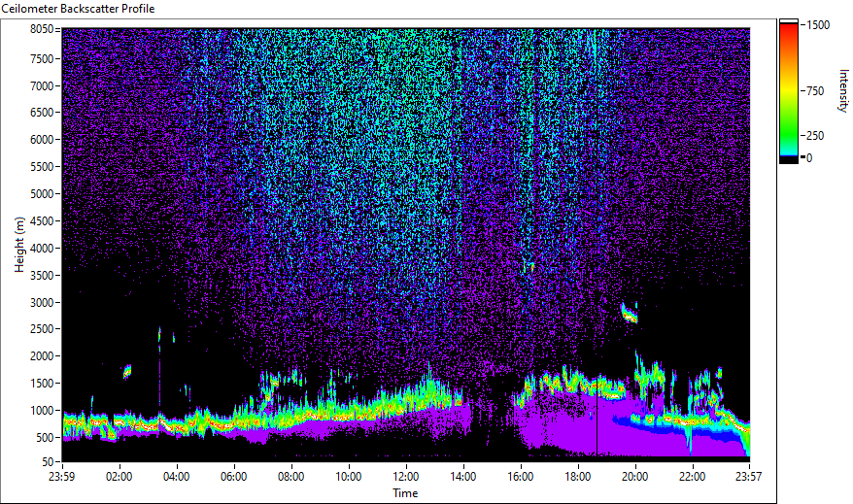Viewport: 853px width, 504px height.
Task: Click the 4500 height tick label
Action: (x=42, y=221)
